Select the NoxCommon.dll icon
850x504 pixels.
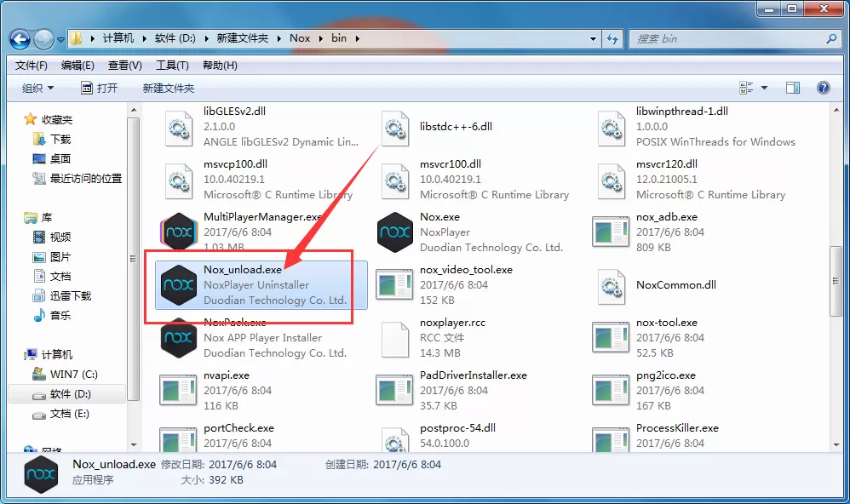coord(612,285)
